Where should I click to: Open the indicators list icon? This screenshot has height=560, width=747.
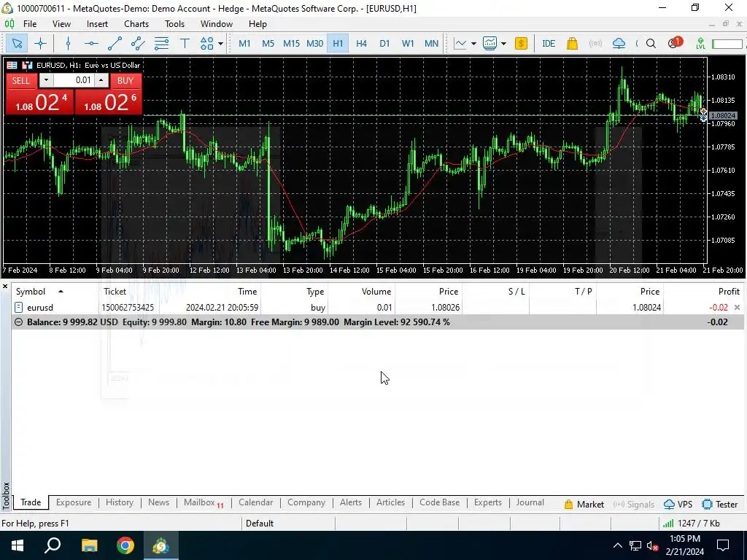tap(489, 44)
